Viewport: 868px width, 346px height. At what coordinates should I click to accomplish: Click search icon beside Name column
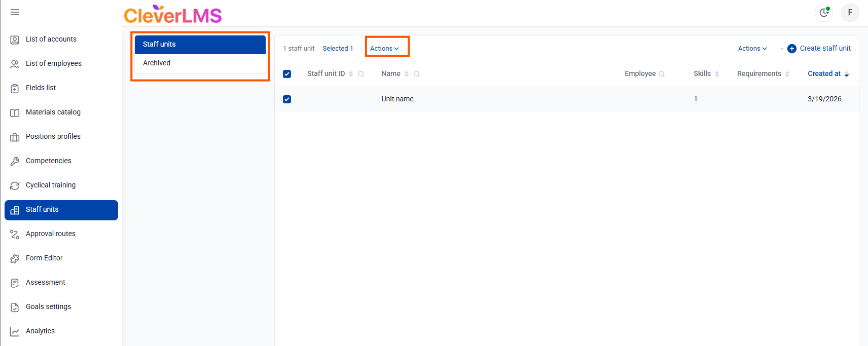coord(417,74)
